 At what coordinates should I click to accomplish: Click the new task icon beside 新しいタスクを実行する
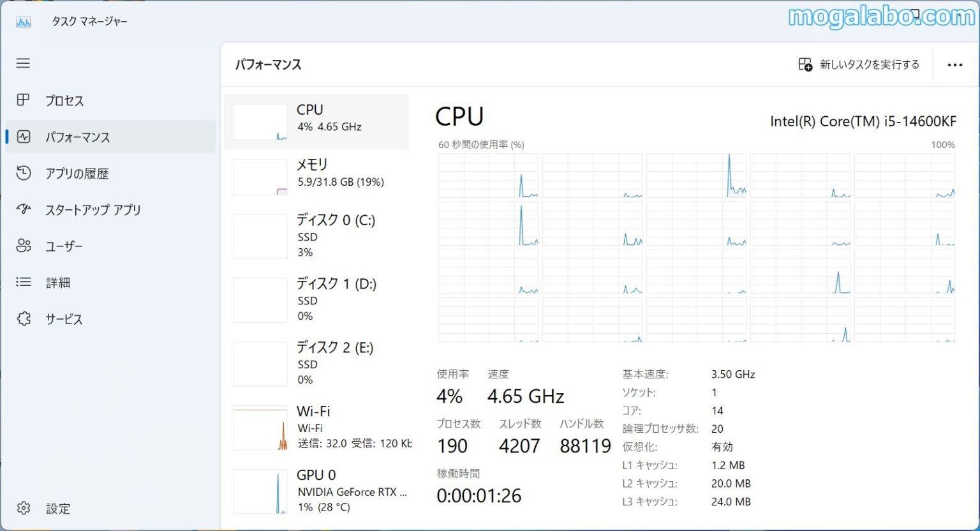805,64
